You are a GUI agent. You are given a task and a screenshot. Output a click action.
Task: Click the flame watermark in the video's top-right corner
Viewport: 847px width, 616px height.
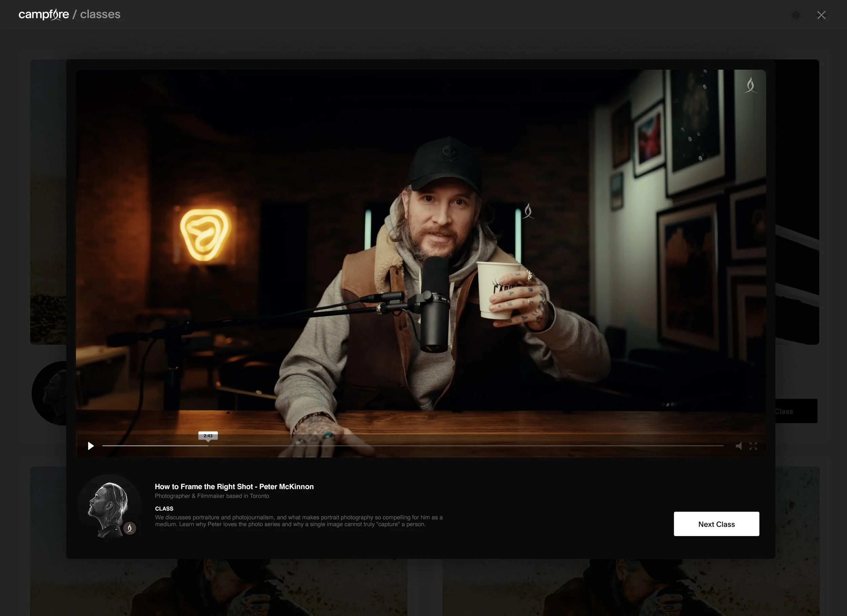point(750,85)
